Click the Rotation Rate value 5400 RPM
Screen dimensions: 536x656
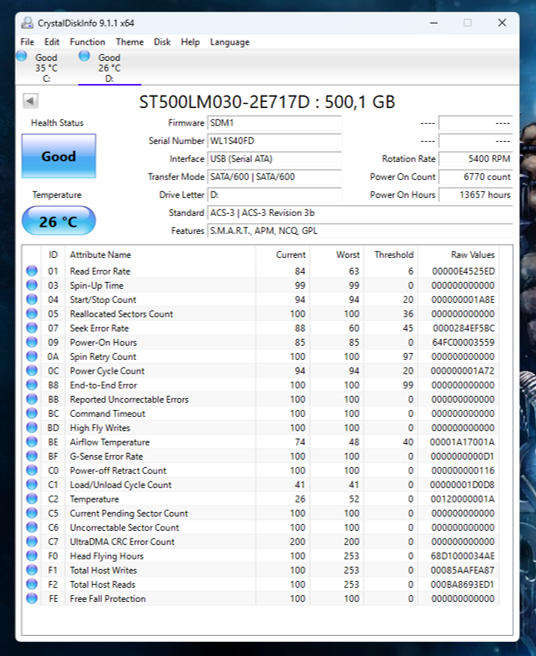click(475, 159)
